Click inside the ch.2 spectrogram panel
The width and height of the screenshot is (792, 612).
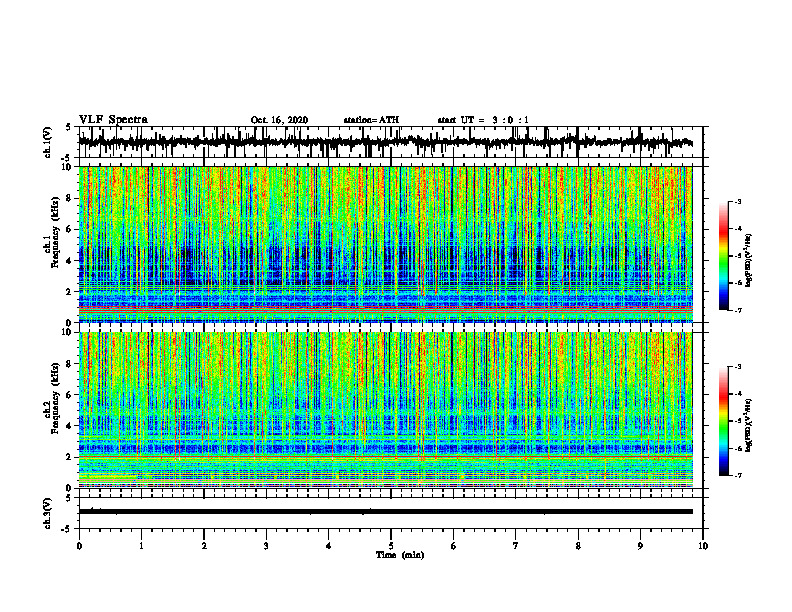(x=386, y=410)
